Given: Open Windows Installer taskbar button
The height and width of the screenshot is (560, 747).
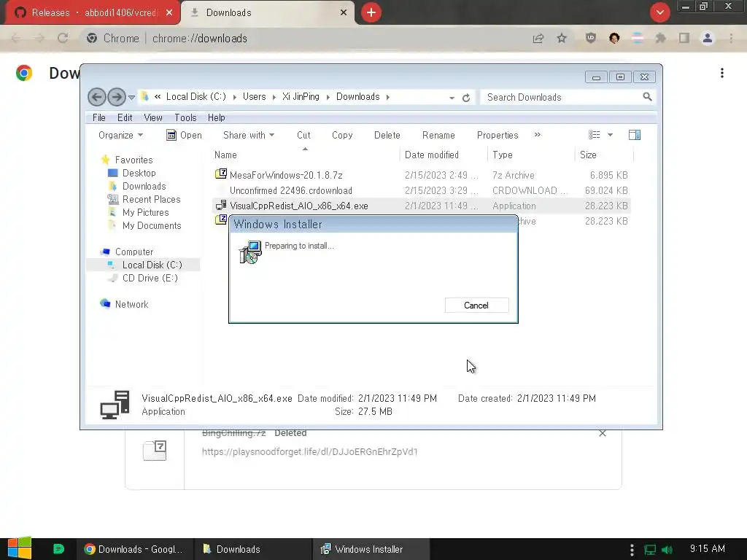Looking at the screenshot, I should (x=371, y=549).
